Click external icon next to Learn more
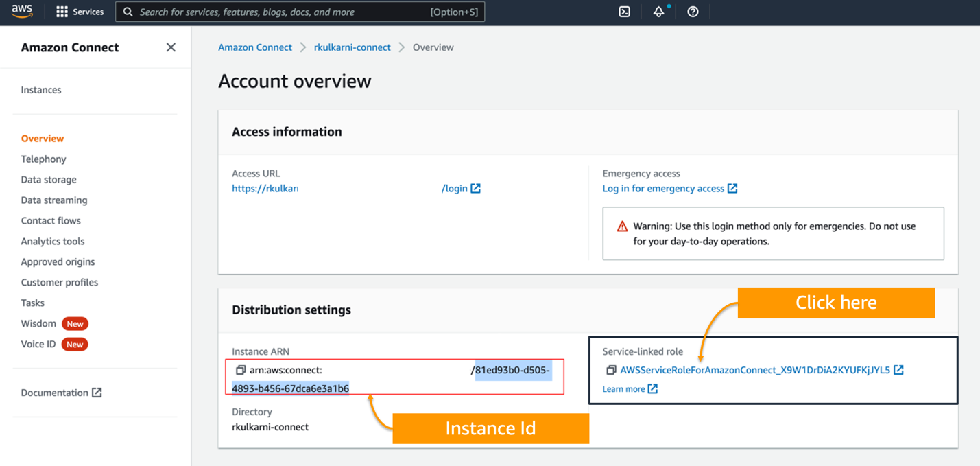This screenshot has height=466, width=980. [x=653, y=388]
